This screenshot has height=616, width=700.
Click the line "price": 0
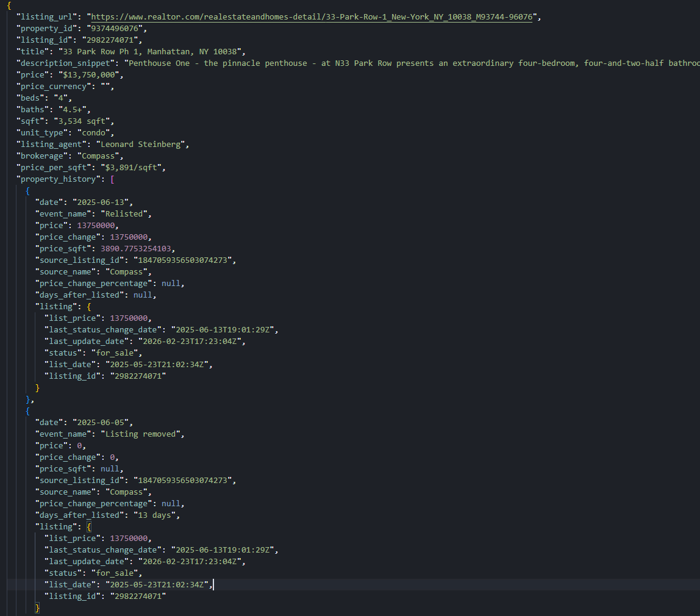60,445
